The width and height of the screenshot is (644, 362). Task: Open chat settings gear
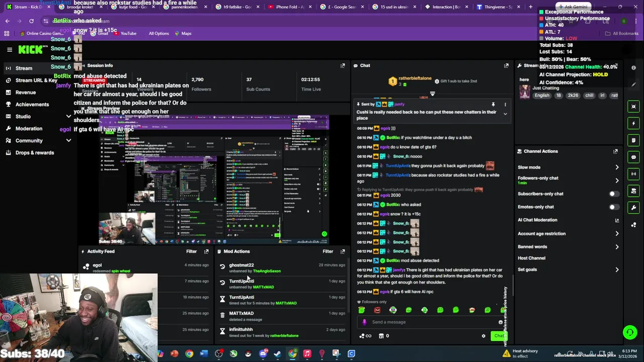pyautogui.click(x=484, y=336)
